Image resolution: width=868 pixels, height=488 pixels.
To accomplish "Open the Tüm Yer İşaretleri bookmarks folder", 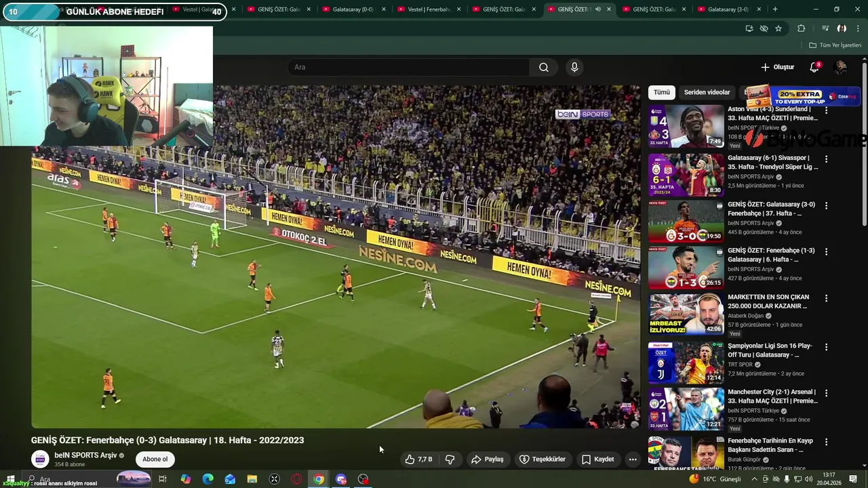I will (835, 45).
